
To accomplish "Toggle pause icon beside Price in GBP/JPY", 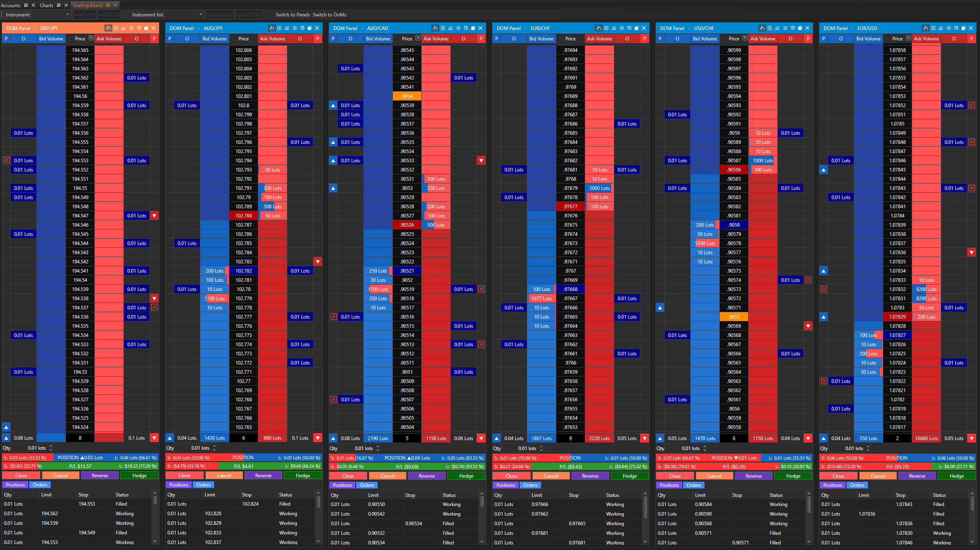I will (x=91, y=38).
